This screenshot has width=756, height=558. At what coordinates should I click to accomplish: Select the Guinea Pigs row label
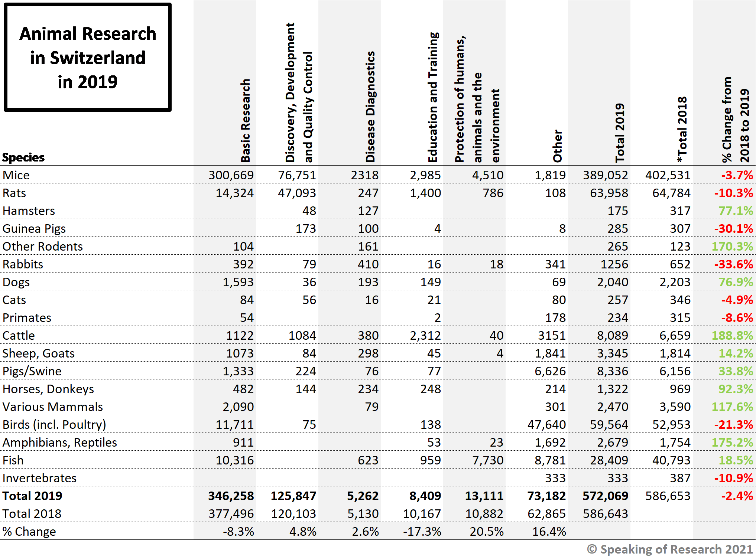(34, 229)
